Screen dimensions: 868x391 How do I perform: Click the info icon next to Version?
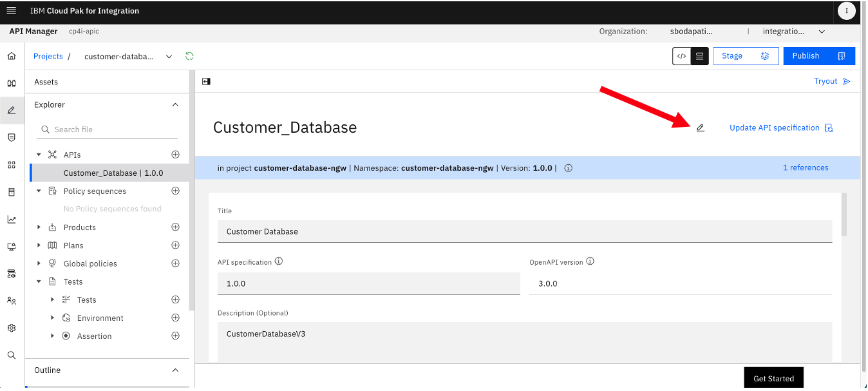coord(568,168)
